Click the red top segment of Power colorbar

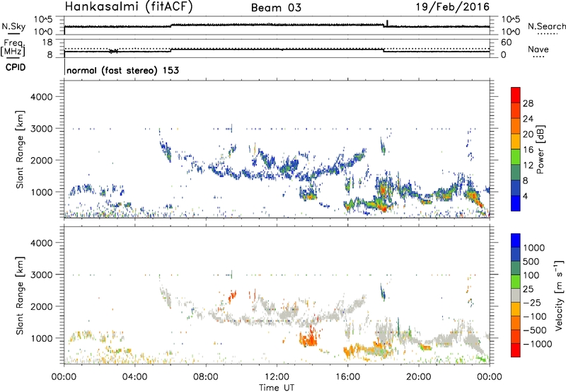pos(516,95)
